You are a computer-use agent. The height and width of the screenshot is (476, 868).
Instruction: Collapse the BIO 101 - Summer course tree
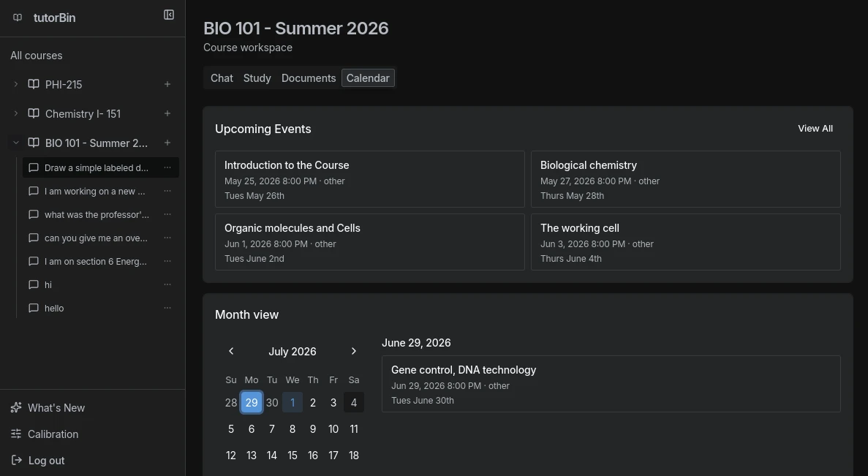pos(15,143)
